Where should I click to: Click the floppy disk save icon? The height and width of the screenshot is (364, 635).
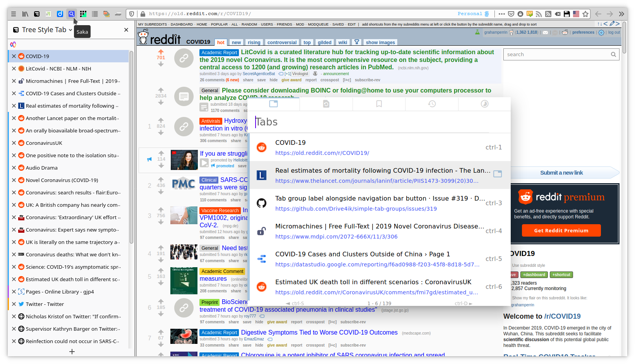click(567, 14)
